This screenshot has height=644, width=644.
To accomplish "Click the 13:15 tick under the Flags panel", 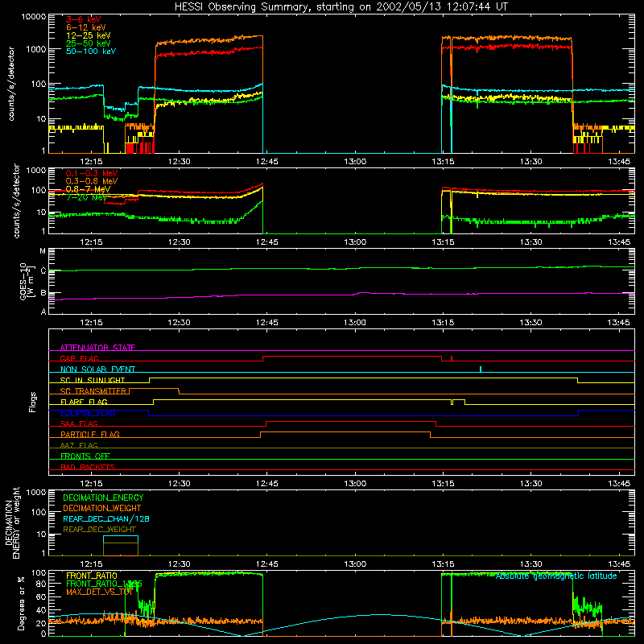I will (443, 484).
